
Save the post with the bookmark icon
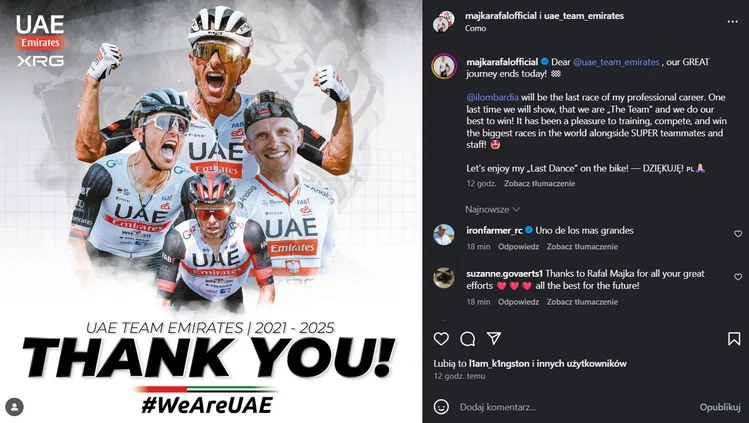click(x=734, y=338)
